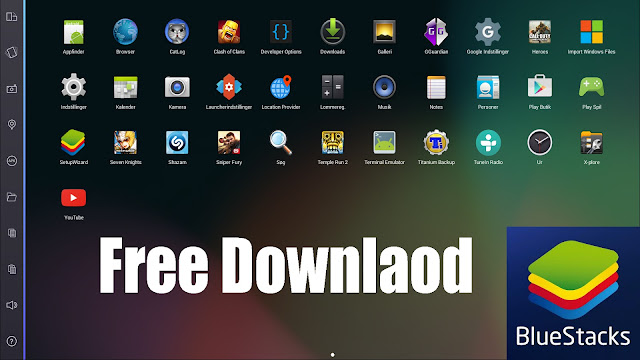Launch Seven Knights game
The width and height of the screenshot is (640, 360).
point(125,142)
